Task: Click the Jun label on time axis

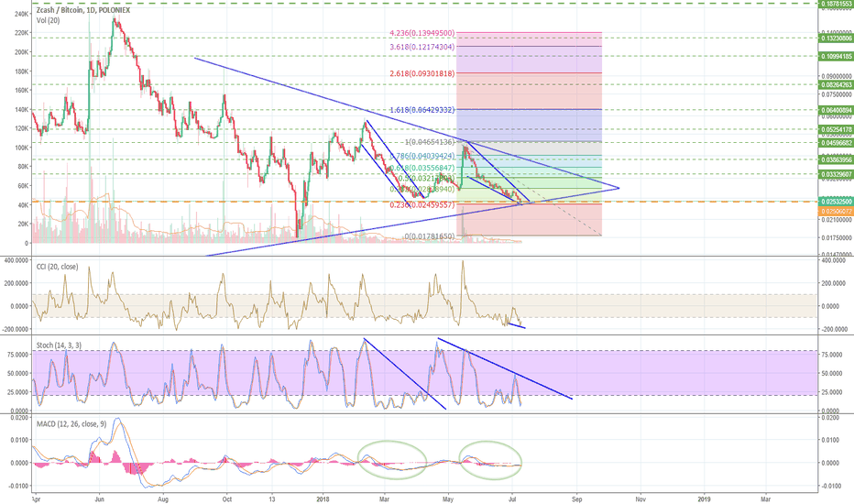Action: click(x=99, y=499)
